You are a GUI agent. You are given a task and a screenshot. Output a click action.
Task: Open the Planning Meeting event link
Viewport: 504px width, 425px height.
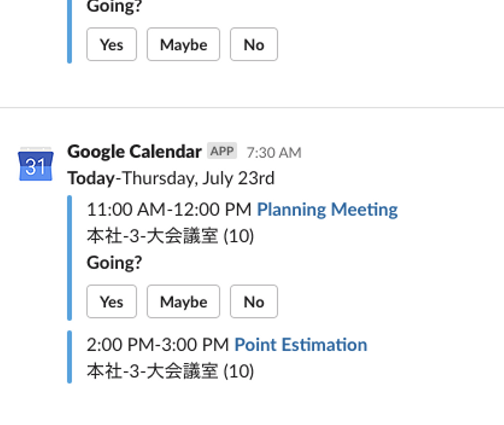coord(327,210)
